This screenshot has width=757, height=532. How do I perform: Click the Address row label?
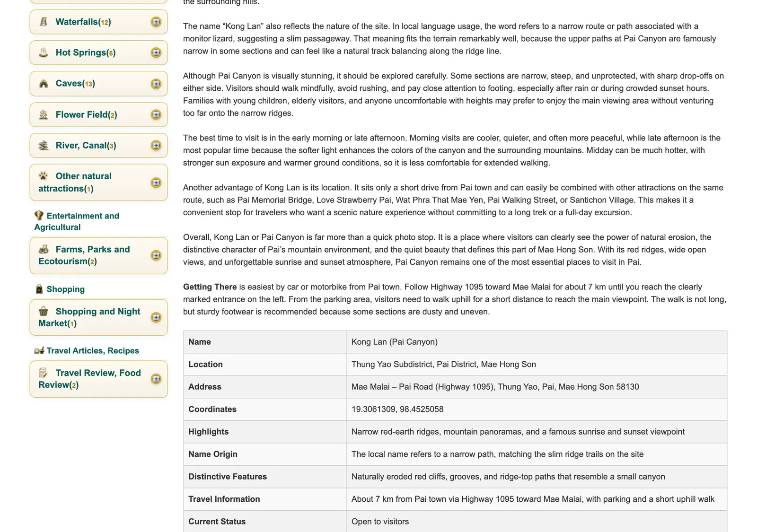pos(205,387)
